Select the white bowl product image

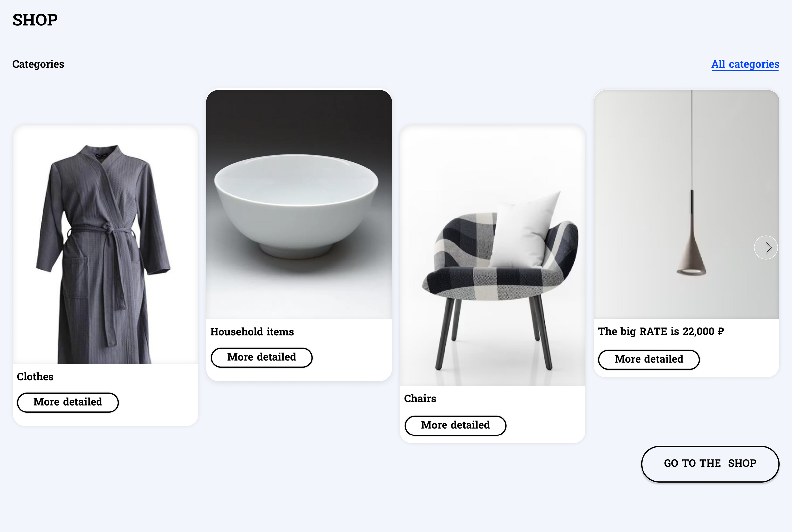coord(299,204)
